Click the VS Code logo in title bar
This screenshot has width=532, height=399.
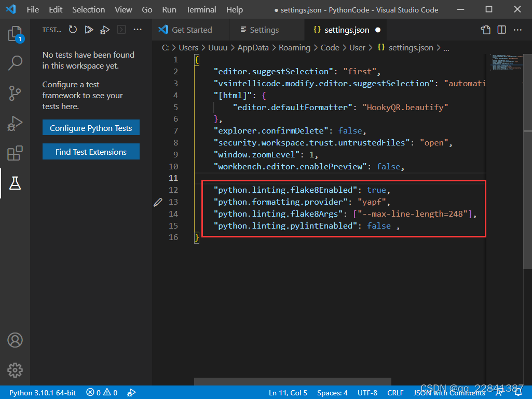pos(10,9)
